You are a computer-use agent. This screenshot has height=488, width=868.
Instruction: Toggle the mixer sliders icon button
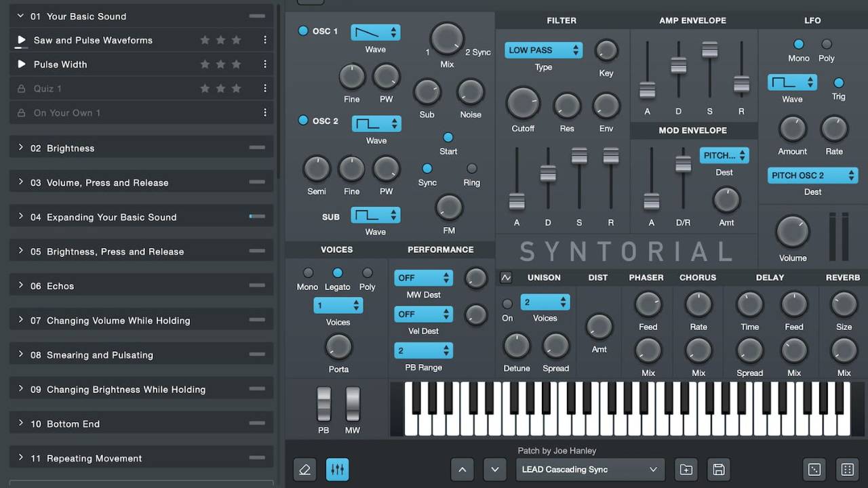(x=337, y=470)
